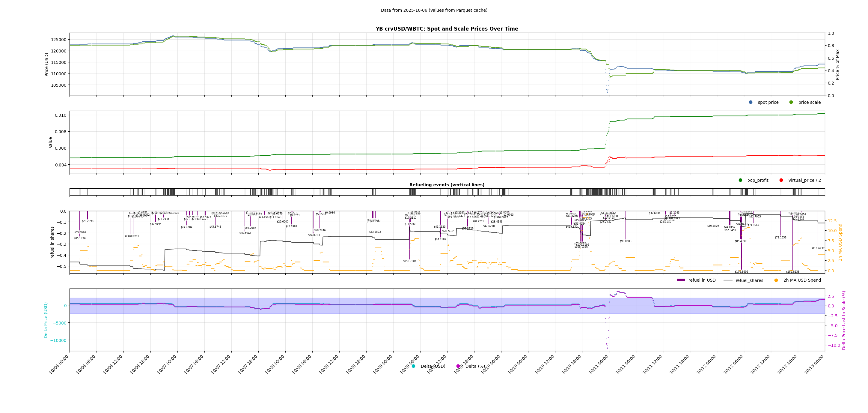The image size is (868, 413).
Task: Click the '$158.7304' refuel annotation label
Action: click(x=409, y=261)
